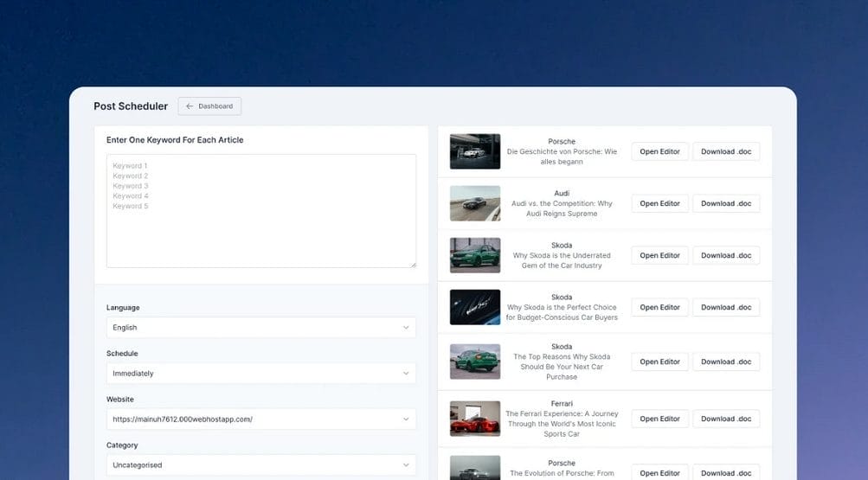Open the Category dropdown showing Uncategorised

coord(260,465)
